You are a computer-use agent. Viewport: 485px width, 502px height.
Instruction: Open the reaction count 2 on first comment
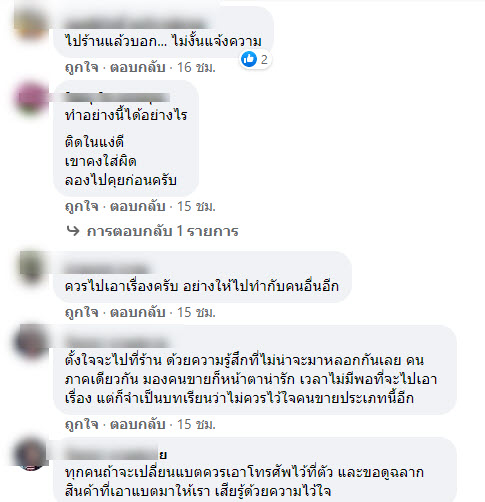pyautogui.click(x=264, y=60)
